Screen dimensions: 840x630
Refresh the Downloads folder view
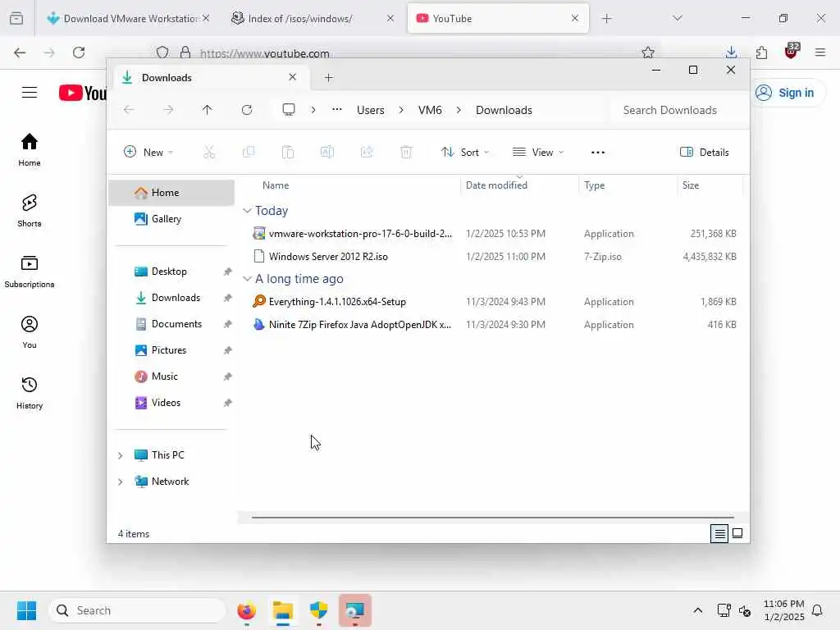point(247,110)
